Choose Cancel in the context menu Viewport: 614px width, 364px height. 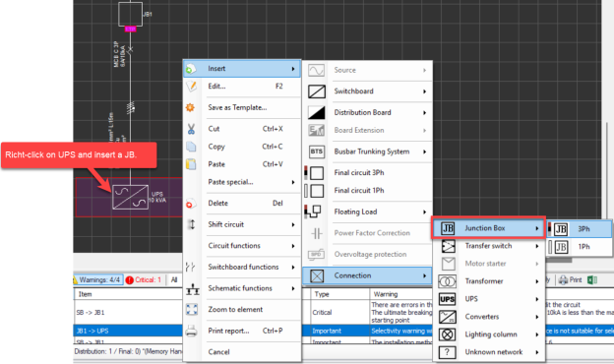[242, 352]
